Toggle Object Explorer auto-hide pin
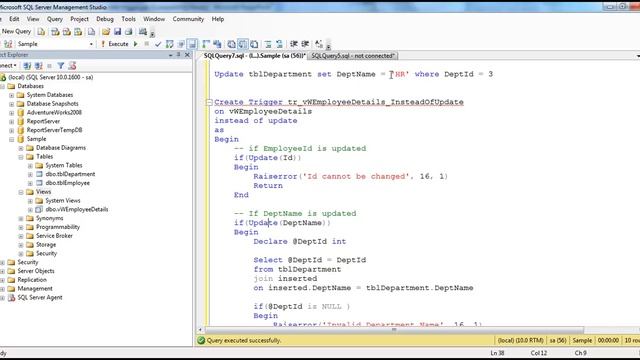 tap(178, 55)
